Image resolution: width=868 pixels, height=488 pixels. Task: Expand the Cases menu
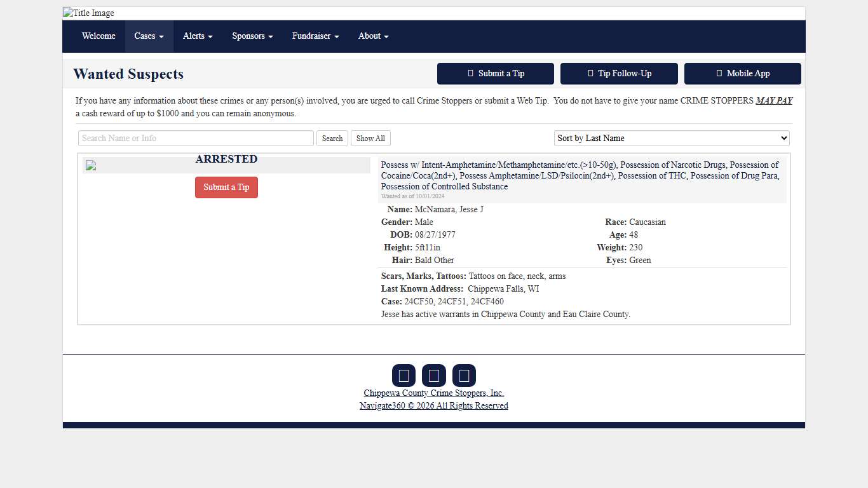(149, 36)
